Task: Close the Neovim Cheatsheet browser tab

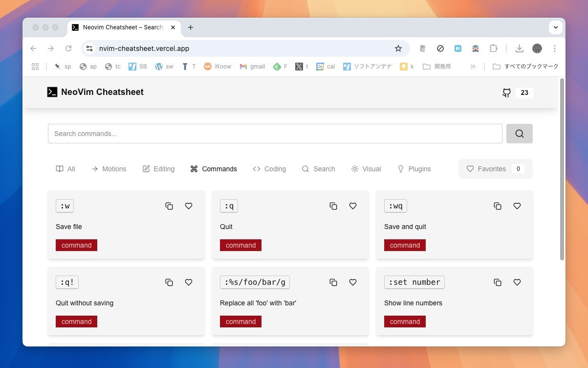Action: tap(173, 27)
